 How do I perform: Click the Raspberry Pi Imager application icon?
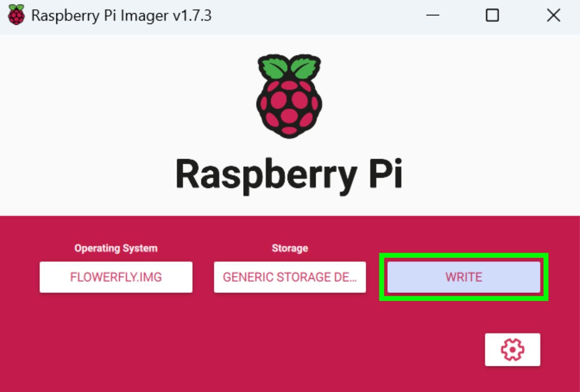coord(16,15)
